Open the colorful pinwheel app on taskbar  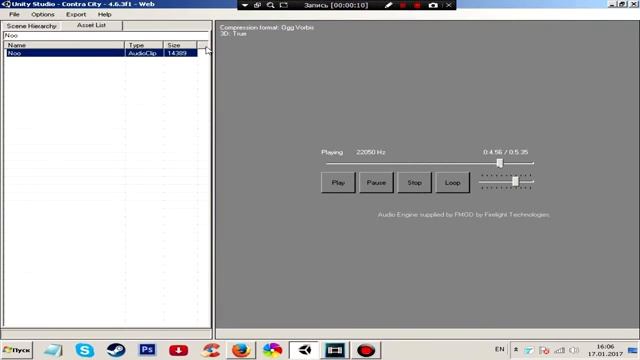272,350
